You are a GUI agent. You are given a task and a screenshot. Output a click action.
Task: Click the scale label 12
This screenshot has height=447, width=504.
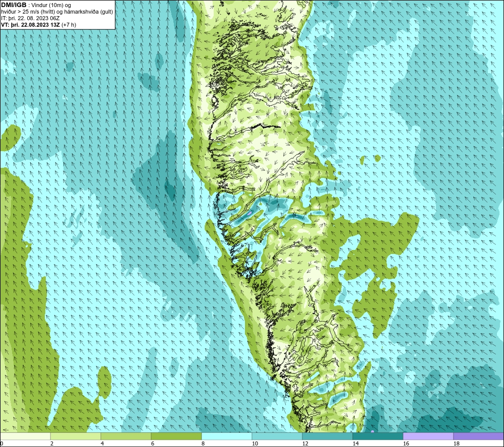coord(305,444)
